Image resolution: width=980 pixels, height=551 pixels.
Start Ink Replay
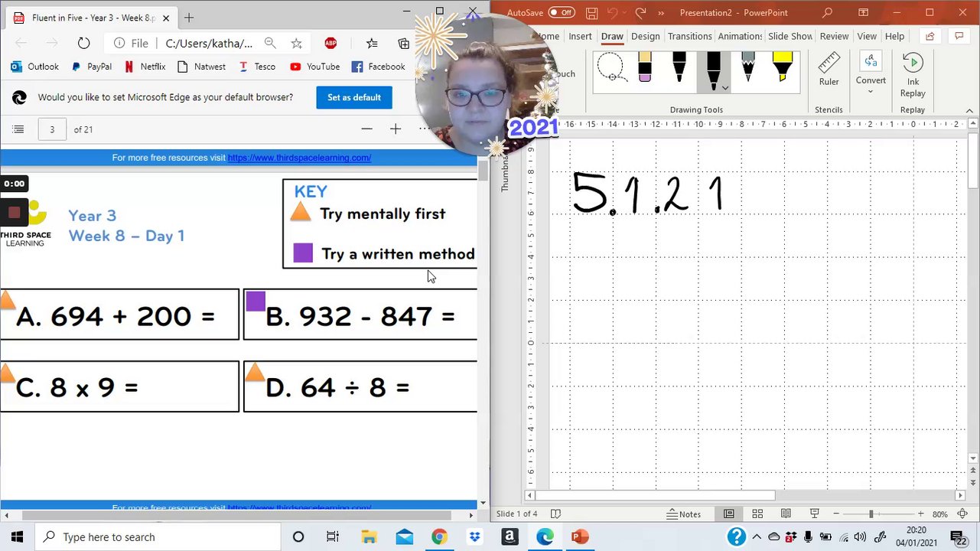[913, 75]
